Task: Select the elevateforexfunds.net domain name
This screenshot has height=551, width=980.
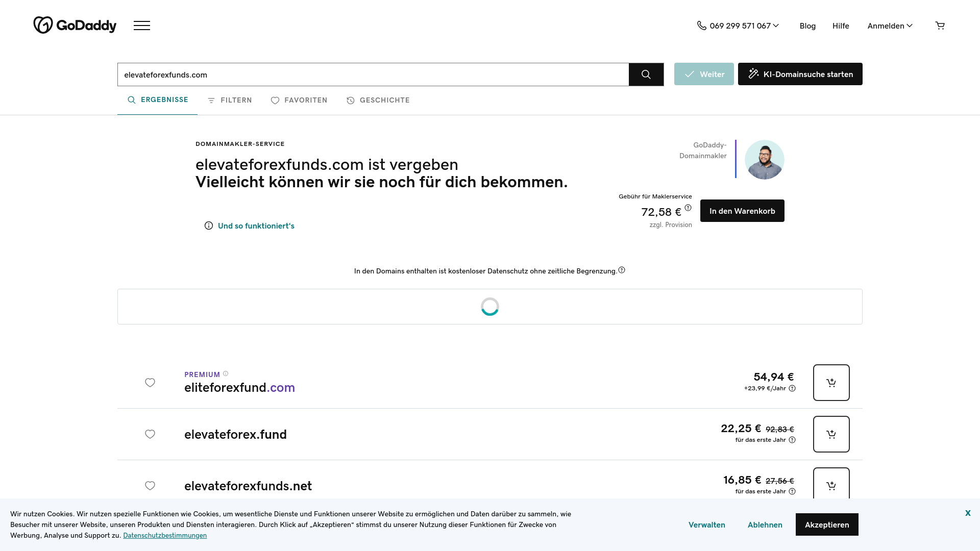Action: click(x=248, y=486)
